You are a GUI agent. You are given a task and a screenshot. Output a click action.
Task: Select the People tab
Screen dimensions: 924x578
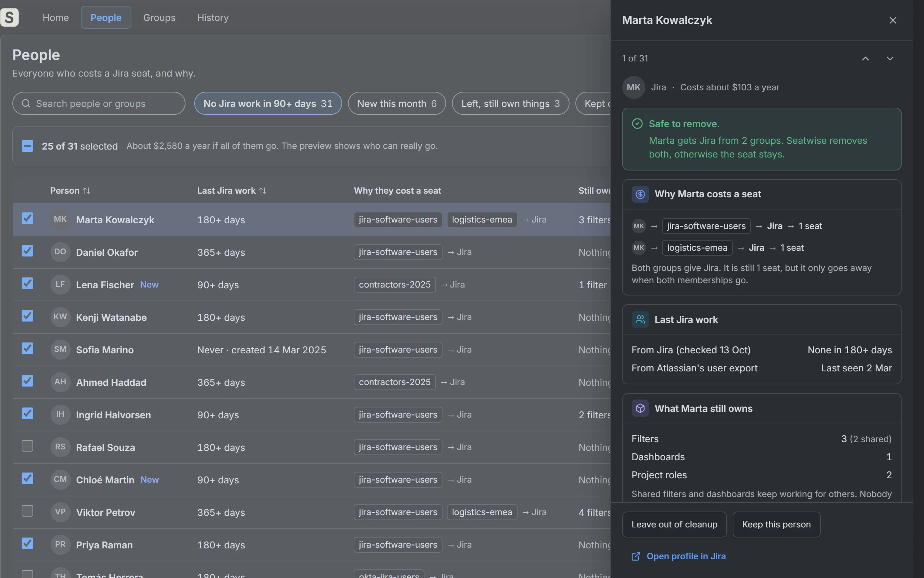click(106, 18)
